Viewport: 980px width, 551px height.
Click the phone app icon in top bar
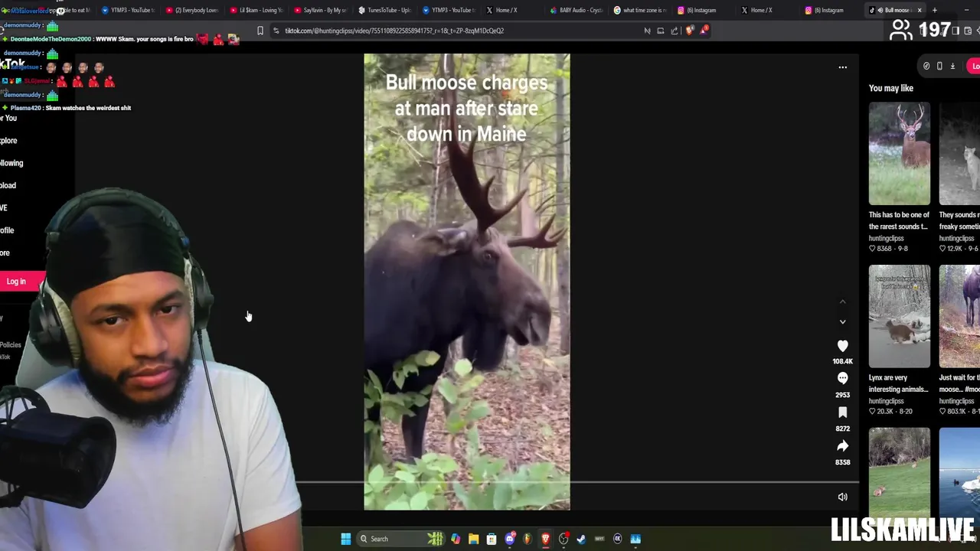point(939,66)
